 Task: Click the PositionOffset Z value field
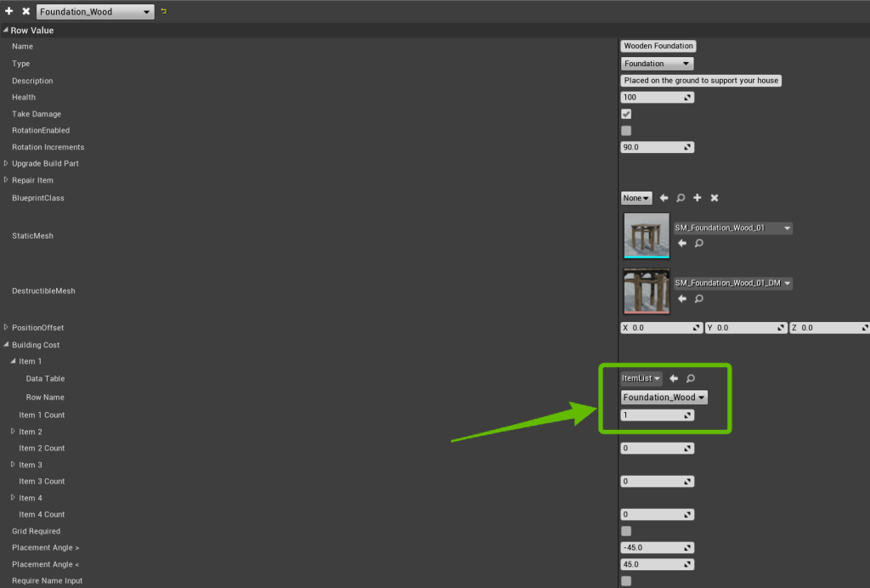pos(829,328)
